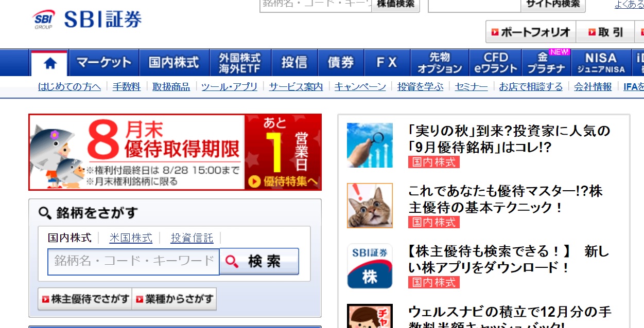Go to the 債券 section
This screenshot has width=644, height=328.
341,63
